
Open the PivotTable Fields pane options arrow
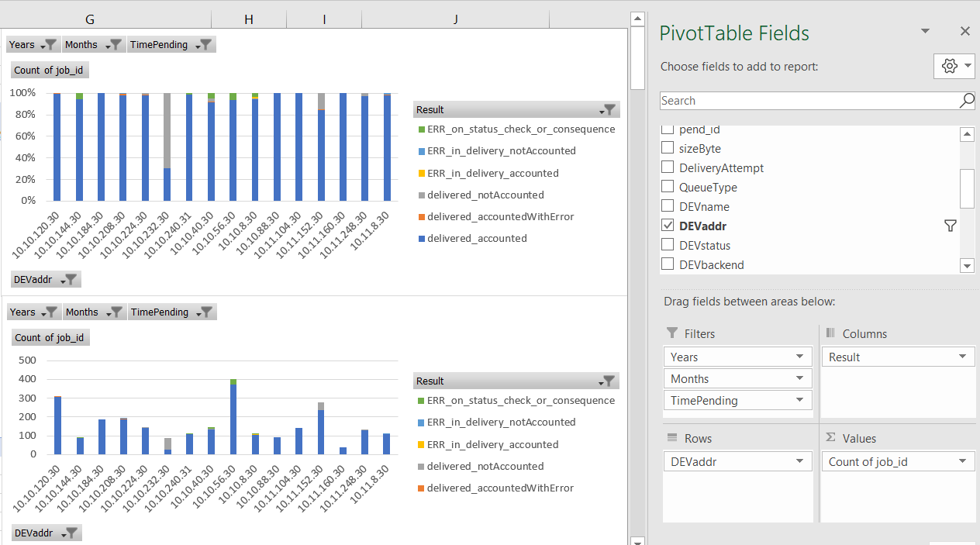(x=925, y=31)
